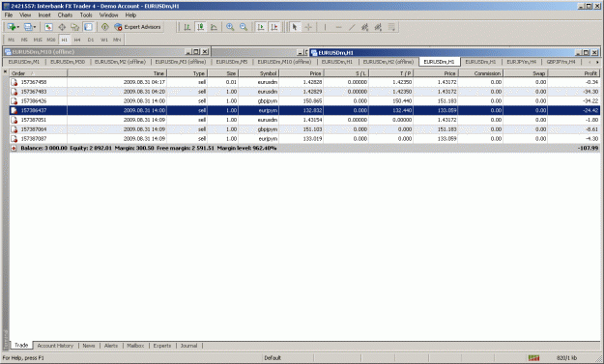Zoom out of the chart
The image size is (604, 364).
(244, 27)
